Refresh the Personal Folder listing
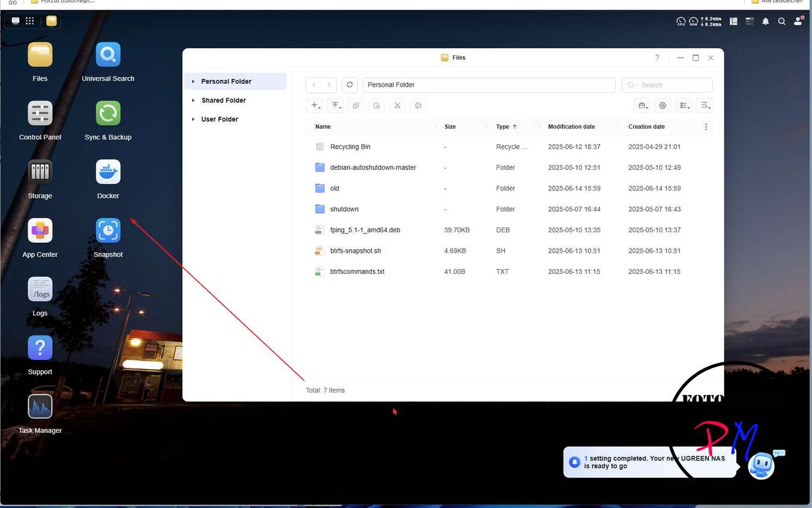Screen dimensions: 812x508 (x=349, y=85)
